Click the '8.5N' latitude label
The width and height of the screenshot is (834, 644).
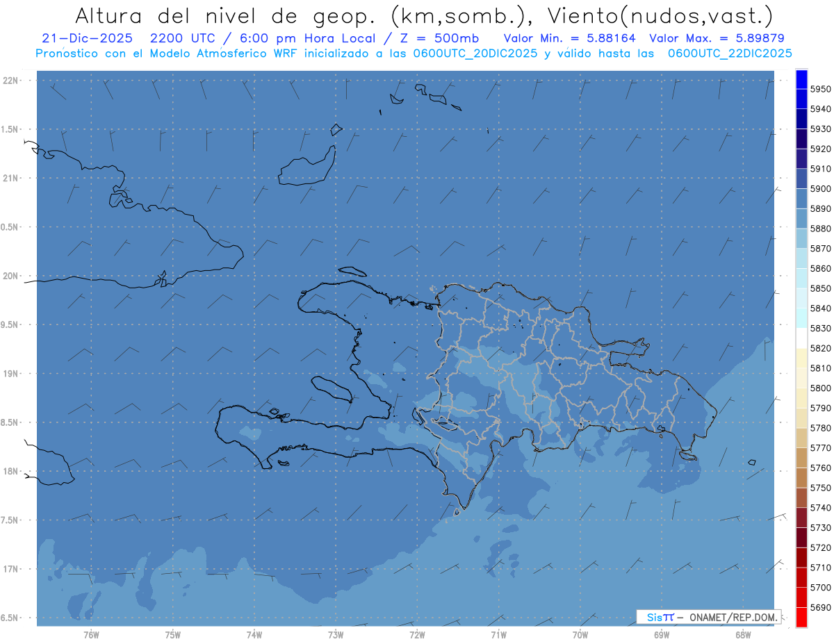[10, 422]
